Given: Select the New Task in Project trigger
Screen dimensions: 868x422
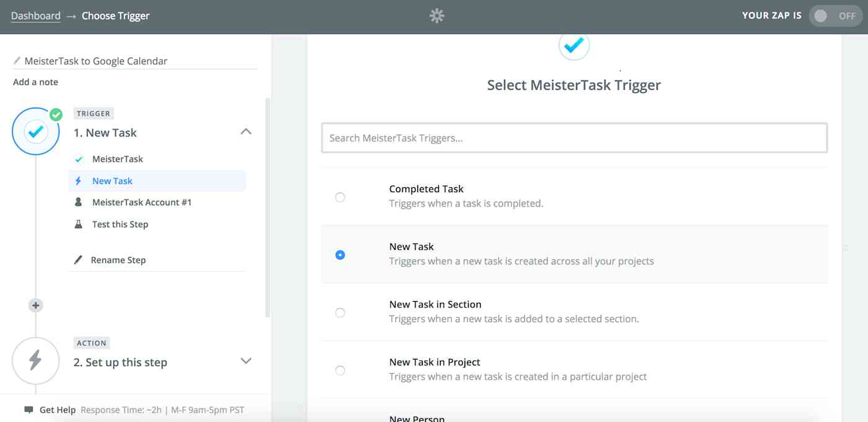Looking at the screenshot, I should tap(340, 370).
